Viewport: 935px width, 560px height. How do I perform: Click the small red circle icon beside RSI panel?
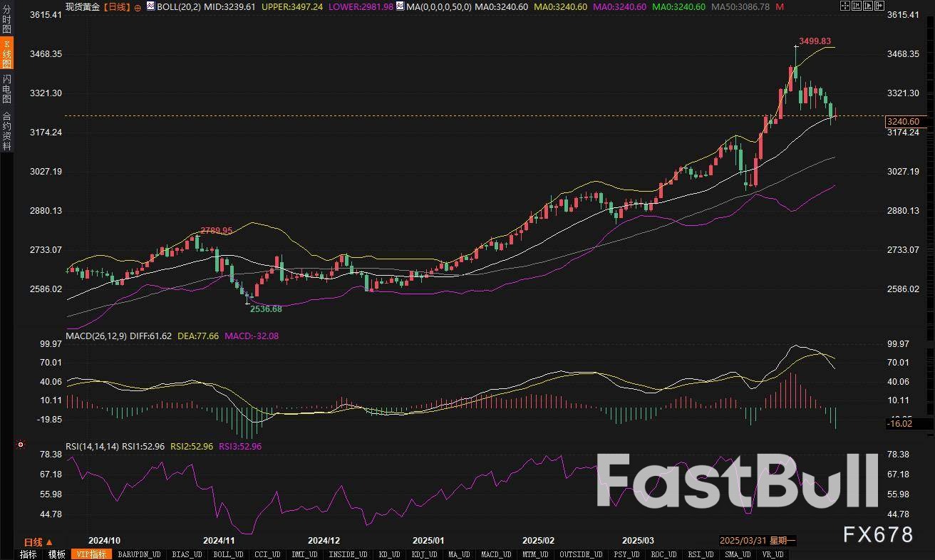point(21,445)
